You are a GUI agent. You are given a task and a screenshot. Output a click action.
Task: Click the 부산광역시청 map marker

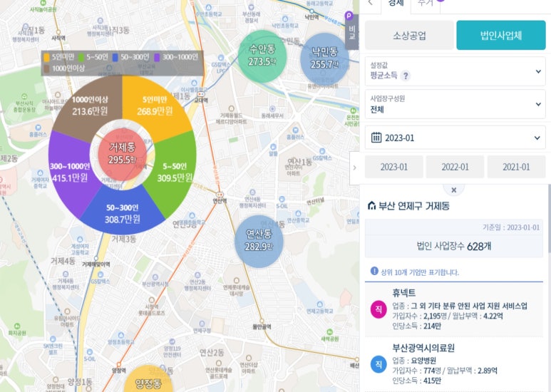(155, 277)
